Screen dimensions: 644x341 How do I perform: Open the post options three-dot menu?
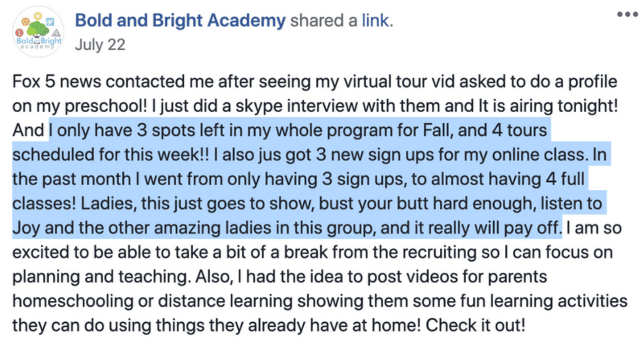click(x=627, y=14)
